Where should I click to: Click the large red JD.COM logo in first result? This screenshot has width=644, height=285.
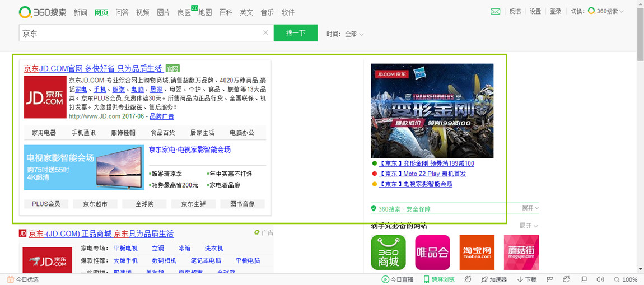tap(45, 97)
